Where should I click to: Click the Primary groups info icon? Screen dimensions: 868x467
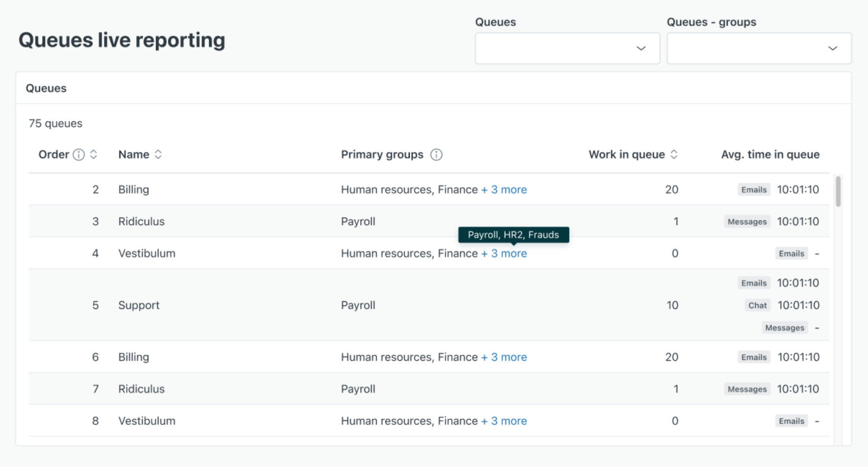point(436,155)
